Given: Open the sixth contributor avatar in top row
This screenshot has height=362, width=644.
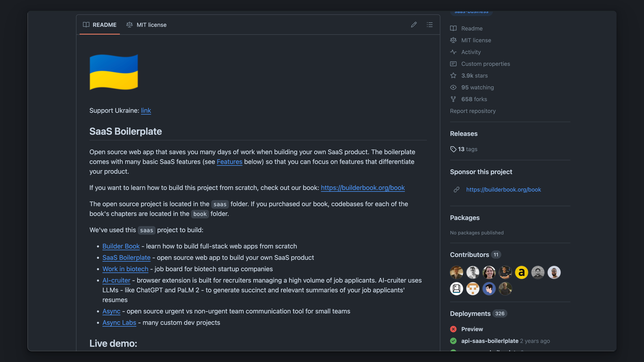Looking at the screenshot, I should click(538, 272).
